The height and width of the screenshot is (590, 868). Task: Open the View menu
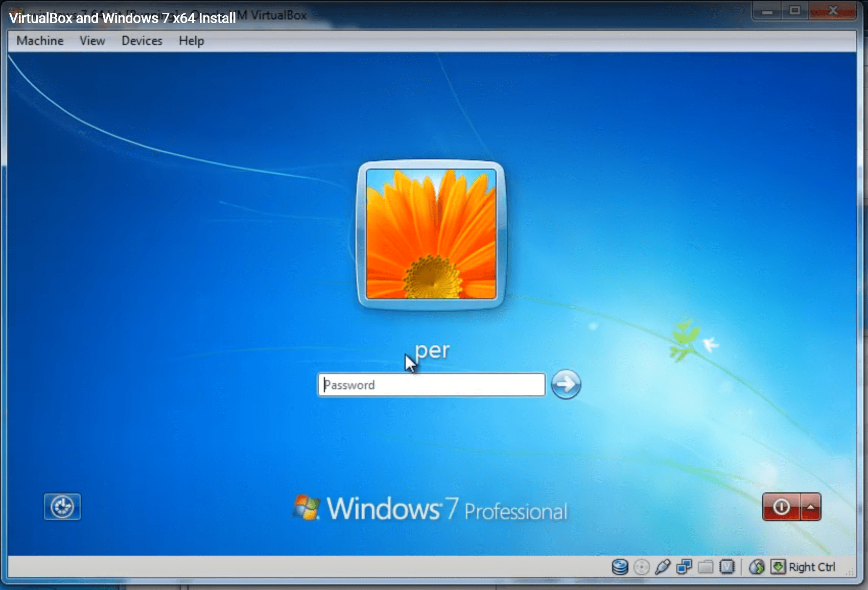92,41
